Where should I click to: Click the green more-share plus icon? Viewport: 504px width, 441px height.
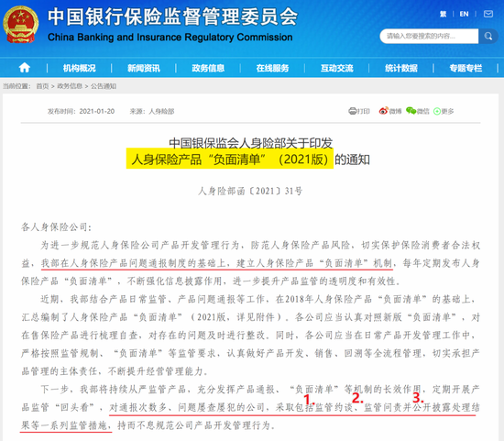point(437,111)
